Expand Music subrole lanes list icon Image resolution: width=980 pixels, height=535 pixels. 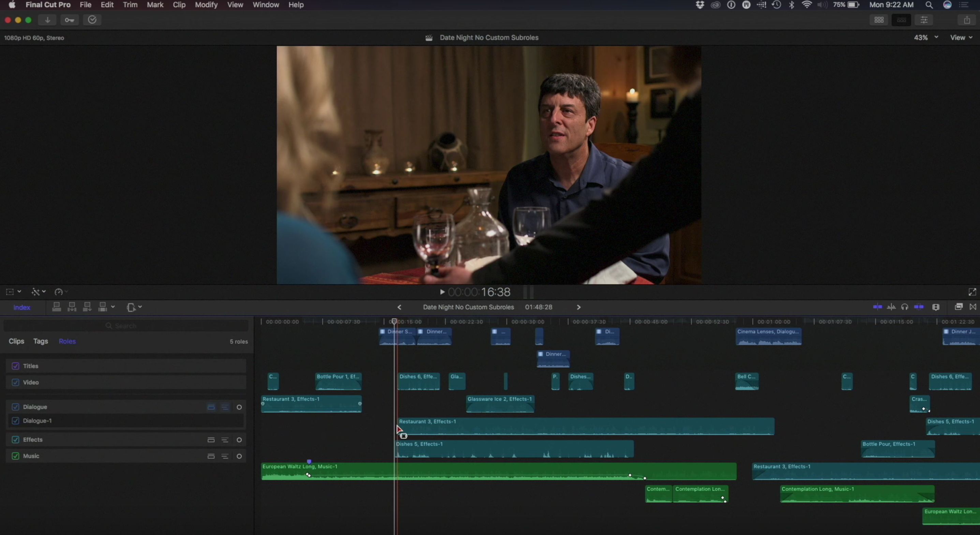(225, 456)
